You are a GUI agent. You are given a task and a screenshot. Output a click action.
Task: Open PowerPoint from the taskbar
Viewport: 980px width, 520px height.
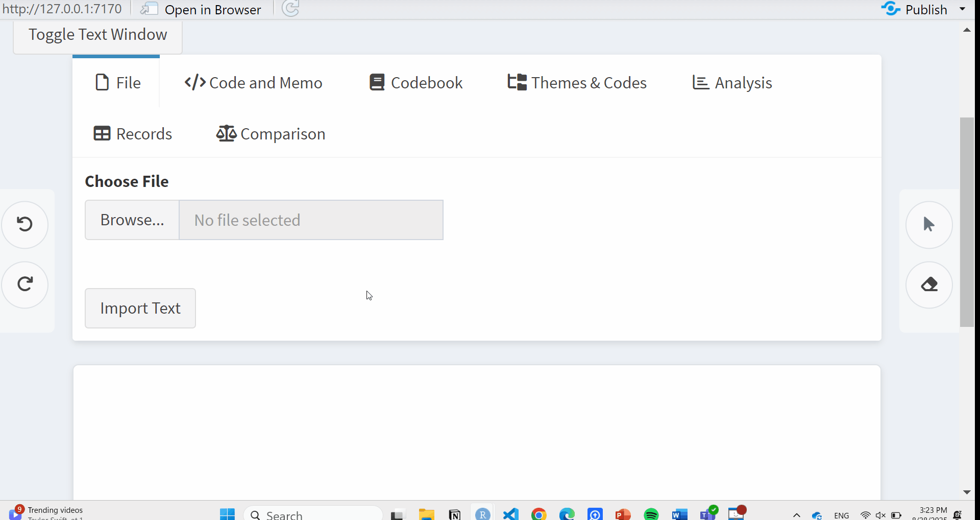click(x=623, y=514)
